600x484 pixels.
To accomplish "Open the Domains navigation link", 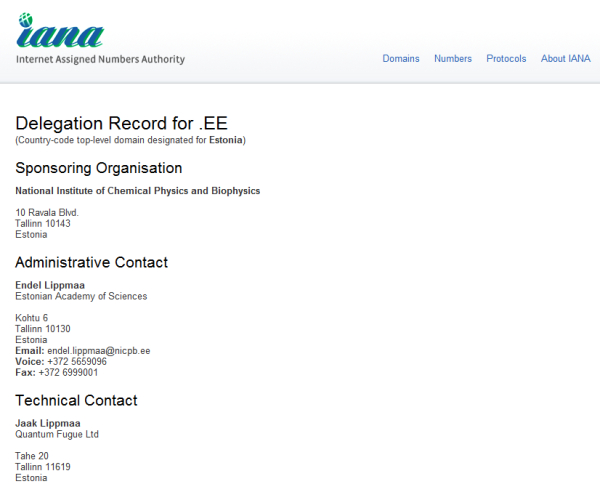I will (401, 59).
